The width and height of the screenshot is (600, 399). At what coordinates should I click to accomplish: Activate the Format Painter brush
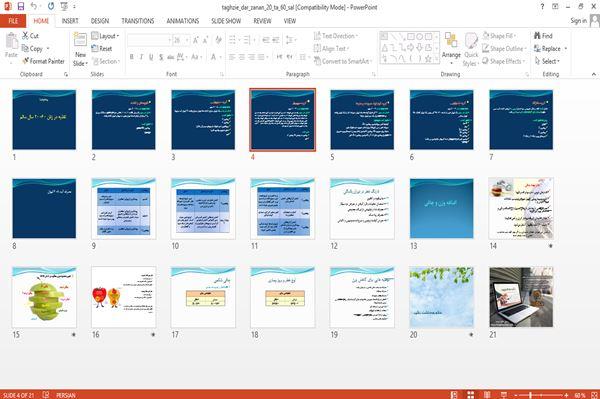click(26, 61)
